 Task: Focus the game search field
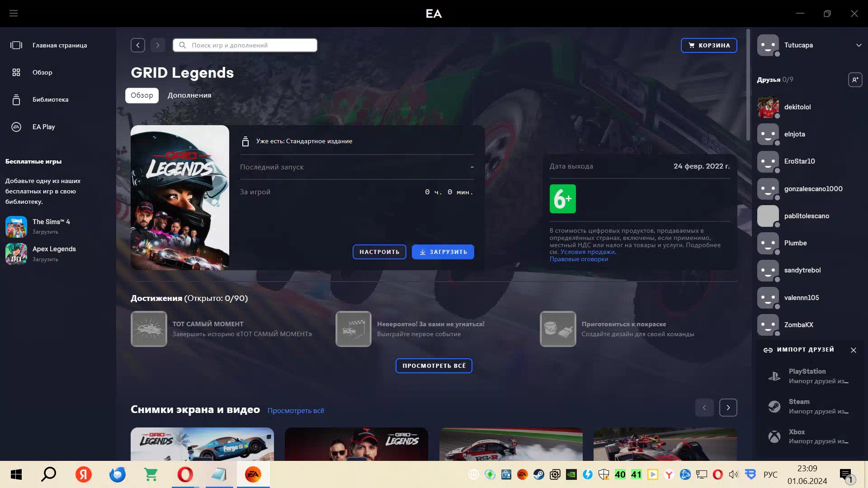point(245,45)
